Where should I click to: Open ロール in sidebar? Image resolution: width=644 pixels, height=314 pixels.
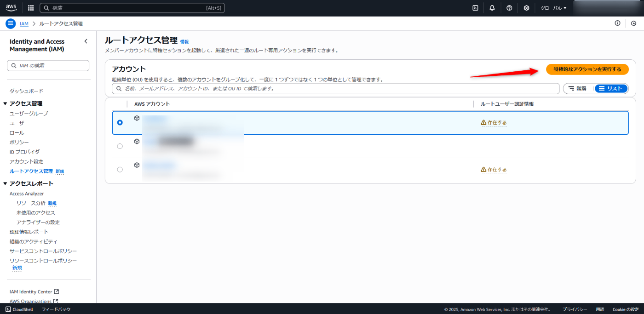[x=17, y=133]
